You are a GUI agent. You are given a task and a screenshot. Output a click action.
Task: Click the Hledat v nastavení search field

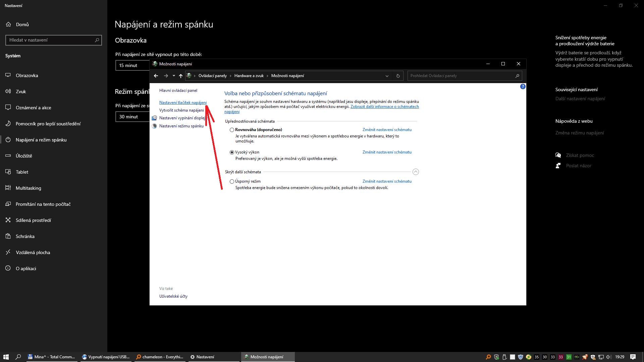click(x=50, y=40)
